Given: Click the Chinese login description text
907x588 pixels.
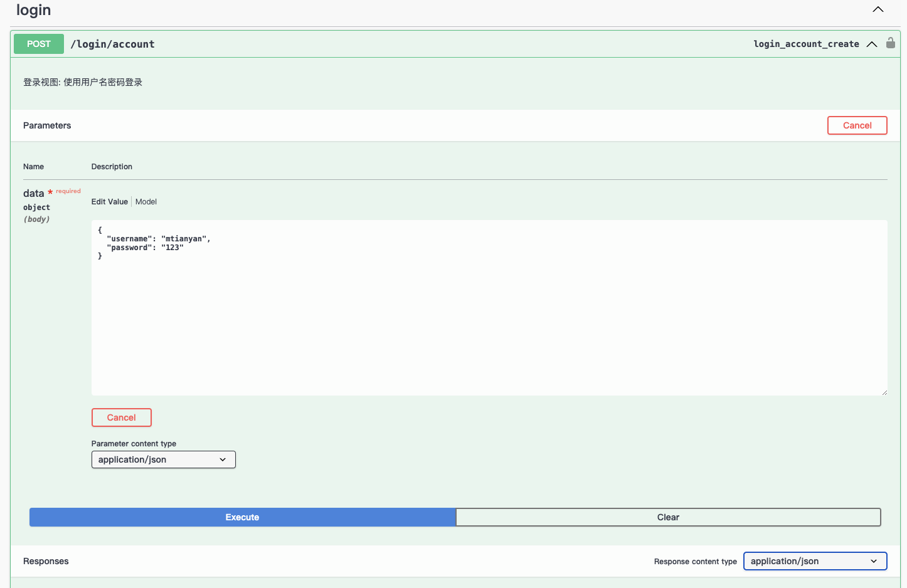Looking at the screenshot, I should coord(83,82).
